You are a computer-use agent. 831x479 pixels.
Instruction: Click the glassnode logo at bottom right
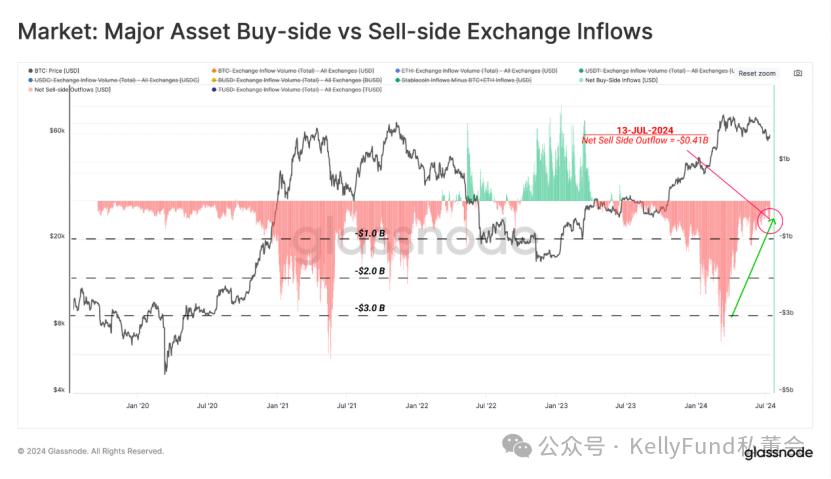coord(778,453)
